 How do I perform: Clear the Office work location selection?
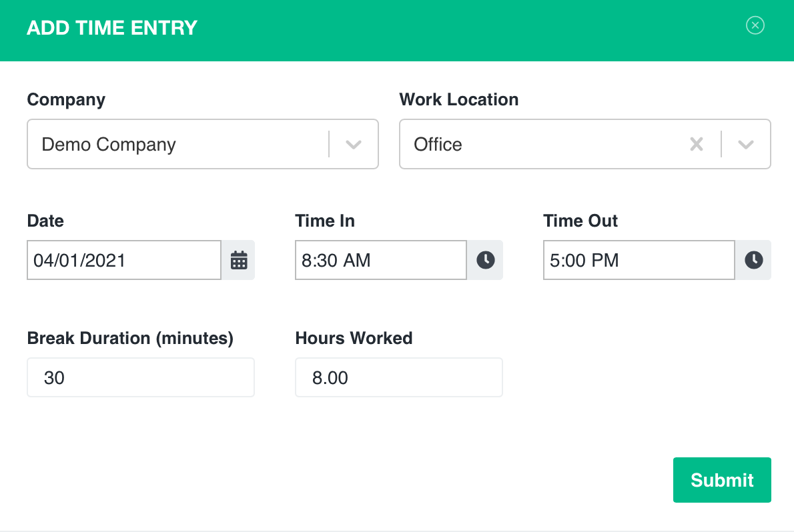click(696, 144)
